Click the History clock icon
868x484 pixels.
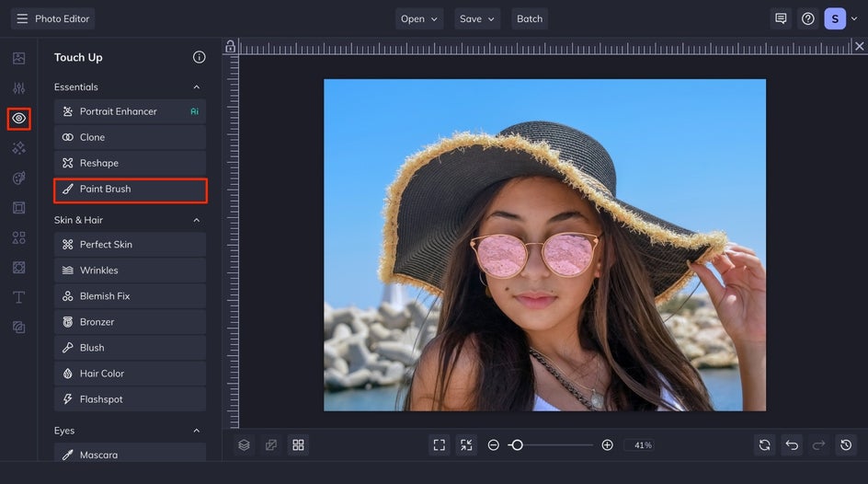click(x=847, y=445)
